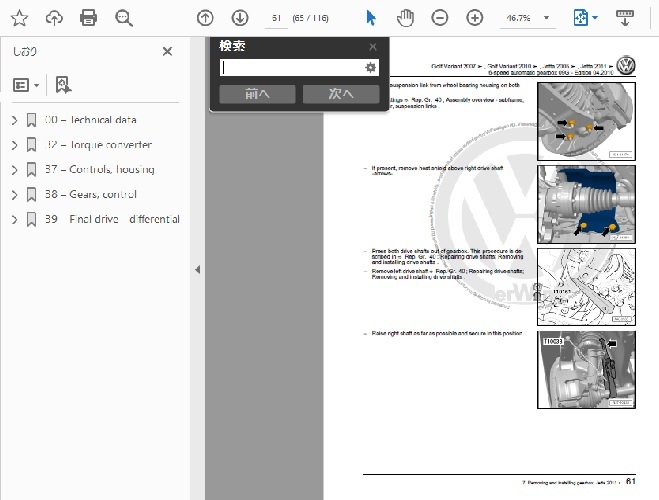The height and width of the screenshot is (500, 659).
Task: Close the 検索 search dialog
Action: click(373, 47)
